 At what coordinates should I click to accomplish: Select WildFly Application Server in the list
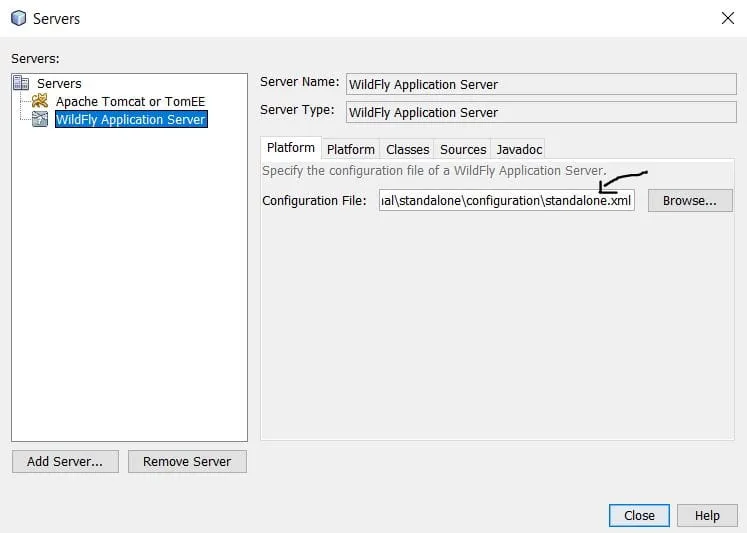[131, 119]
